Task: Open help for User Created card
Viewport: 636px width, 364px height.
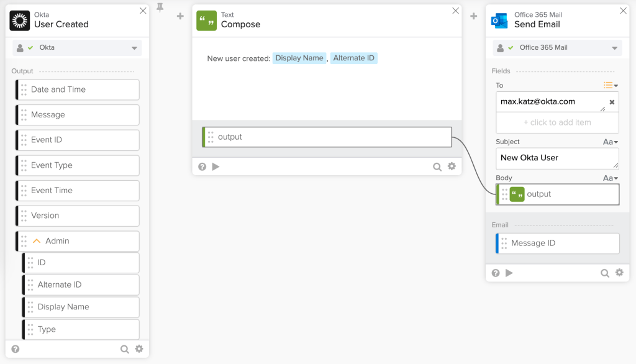Action: coord(16,349)
